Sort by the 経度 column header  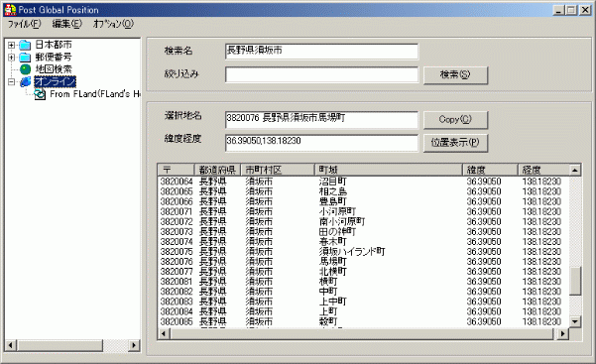pyautogui.click(x=543, y=170)
